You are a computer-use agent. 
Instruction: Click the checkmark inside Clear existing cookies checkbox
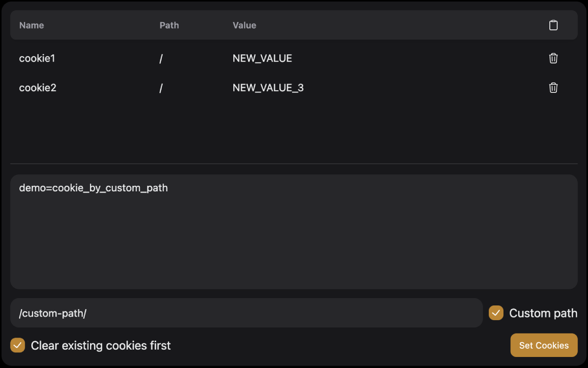[17, 345]
